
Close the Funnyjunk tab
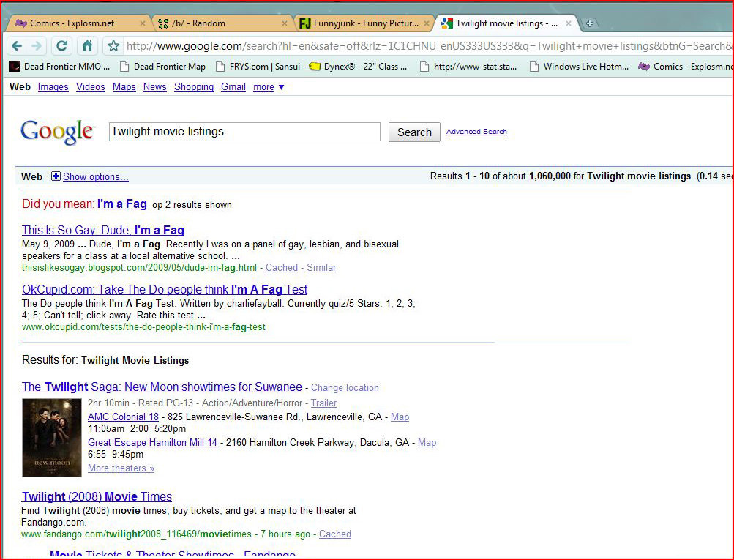(x=427, y=23)
